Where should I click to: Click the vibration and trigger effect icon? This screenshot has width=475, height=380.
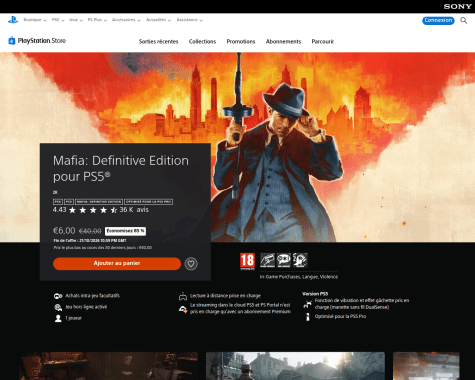[x=307, y=304]
